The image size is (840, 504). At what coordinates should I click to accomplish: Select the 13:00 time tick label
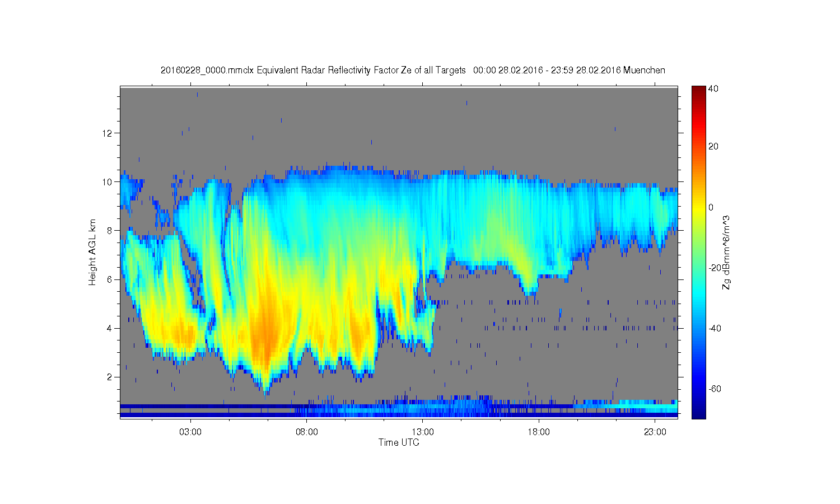pos(423,432)
